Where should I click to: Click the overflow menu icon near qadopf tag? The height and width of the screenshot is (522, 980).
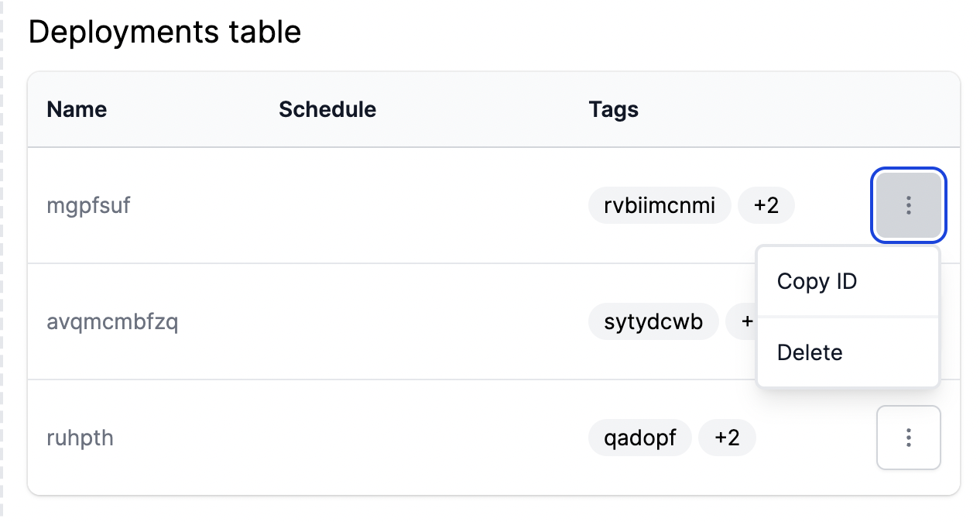(x=909, y=438)
